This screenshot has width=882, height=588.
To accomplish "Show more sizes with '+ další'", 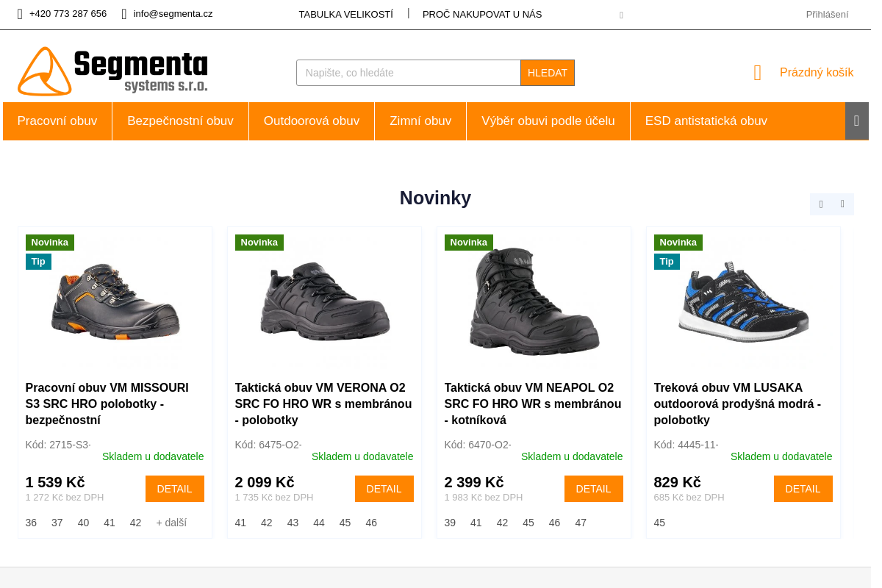I will click(171, 523).
